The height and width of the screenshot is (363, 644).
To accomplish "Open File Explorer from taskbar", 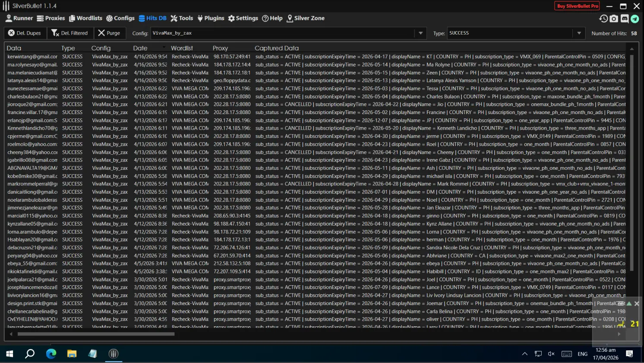I will (72, 354).
